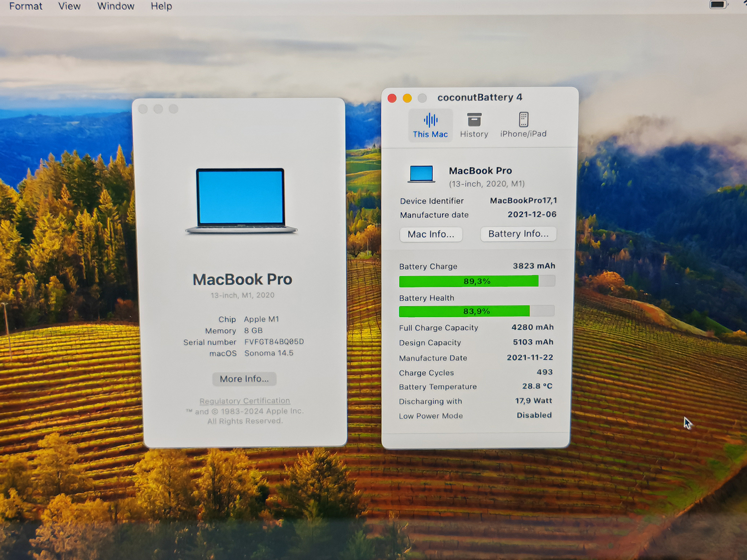Click the 5103 mAh design capacity
The height and width of the screenshot is (560, 747).
[533, 342]
